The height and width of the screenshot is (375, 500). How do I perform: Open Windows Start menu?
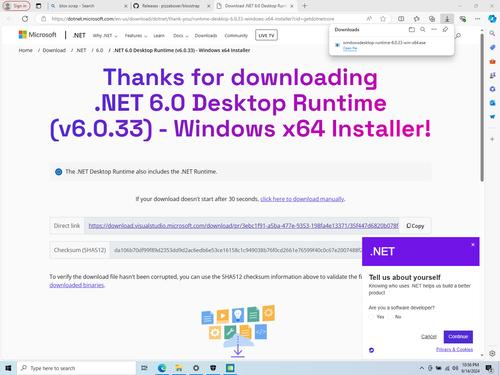click(8, 368)
